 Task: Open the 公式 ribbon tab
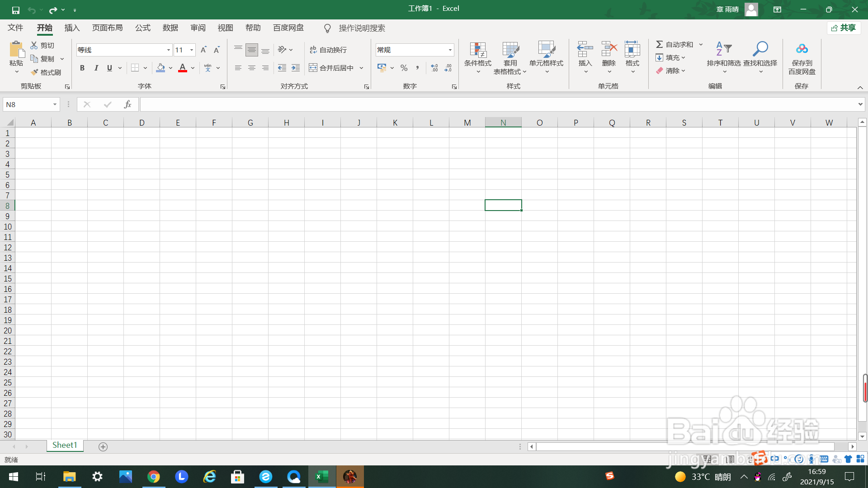pyautogui.click(x=142, y=28)
